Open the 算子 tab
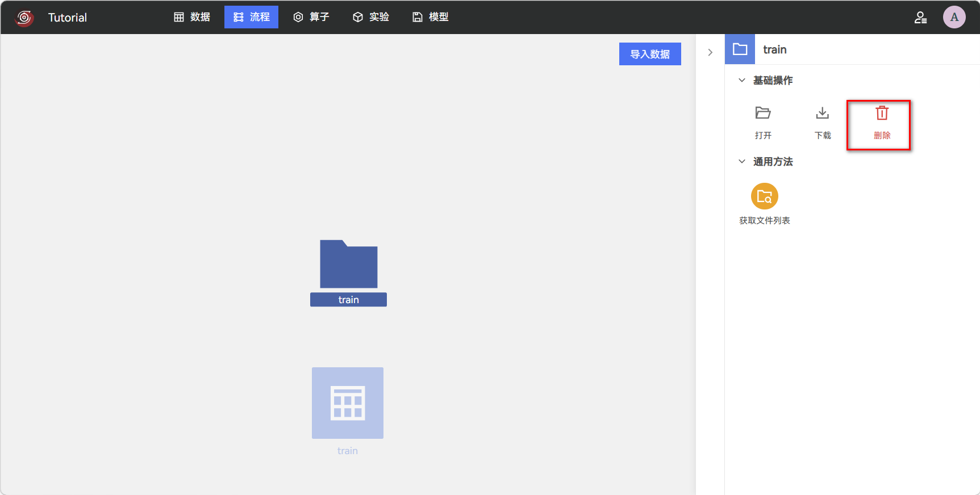This screenshot has height=495, width=980. click(311, 17)
